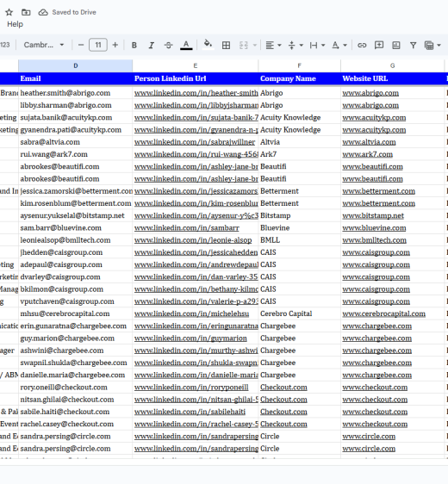Expand the merge cells options arrow

point(255,46)
